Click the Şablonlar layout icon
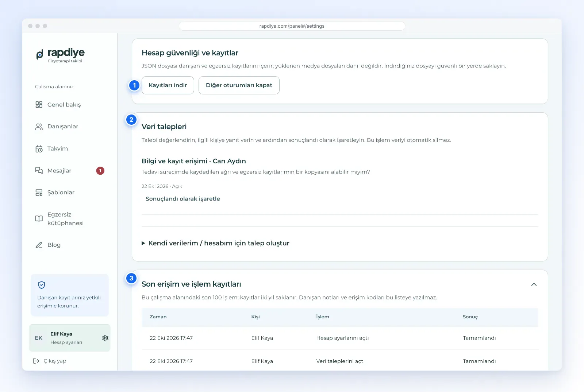Viewport: 584px width, 392px height. (x=39, y=193)
